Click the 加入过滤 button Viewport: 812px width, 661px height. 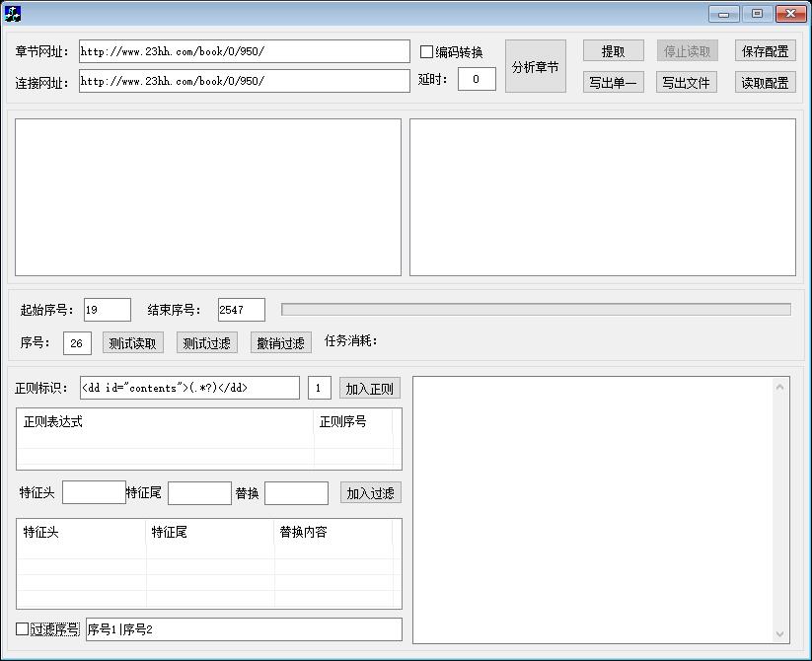(370, 492)
